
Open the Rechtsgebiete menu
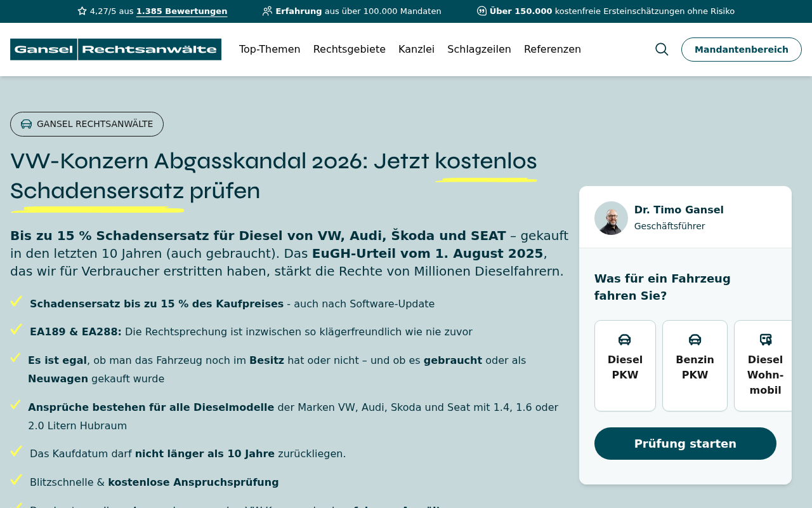[350, 50]
